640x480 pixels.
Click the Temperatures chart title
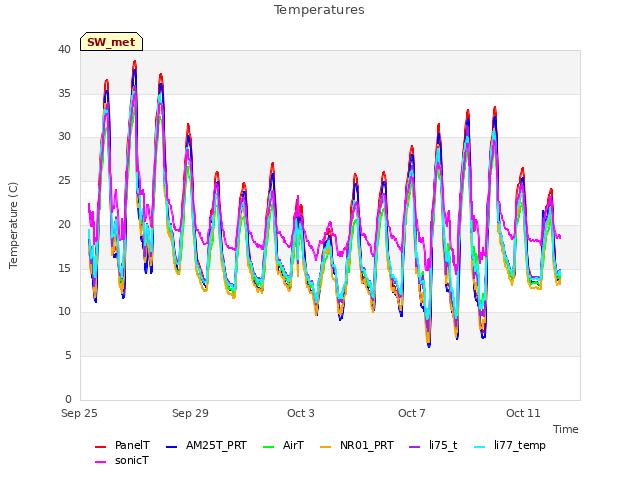coord(319,10)
